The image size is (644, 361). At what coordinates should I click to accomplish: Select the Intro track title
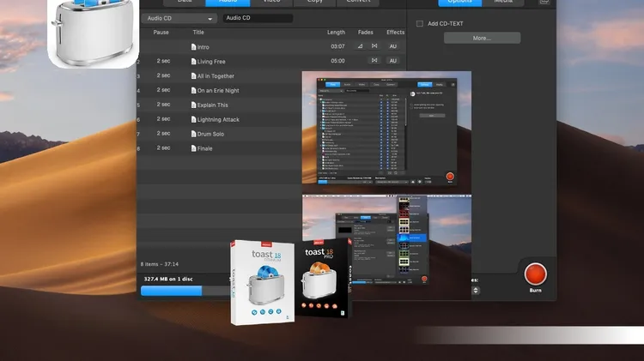tap(204, 47)
